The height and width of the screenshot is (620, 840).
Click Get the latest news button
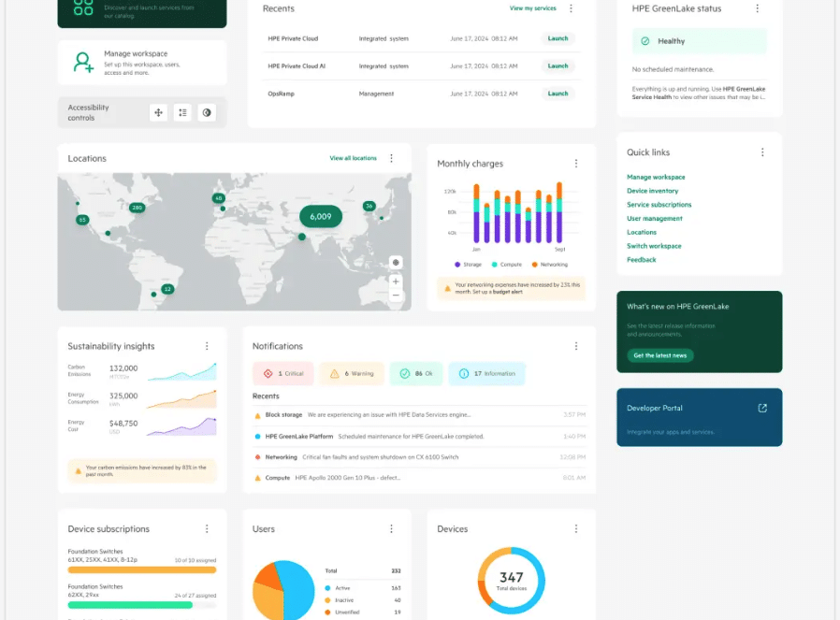[x=660, y=355]
